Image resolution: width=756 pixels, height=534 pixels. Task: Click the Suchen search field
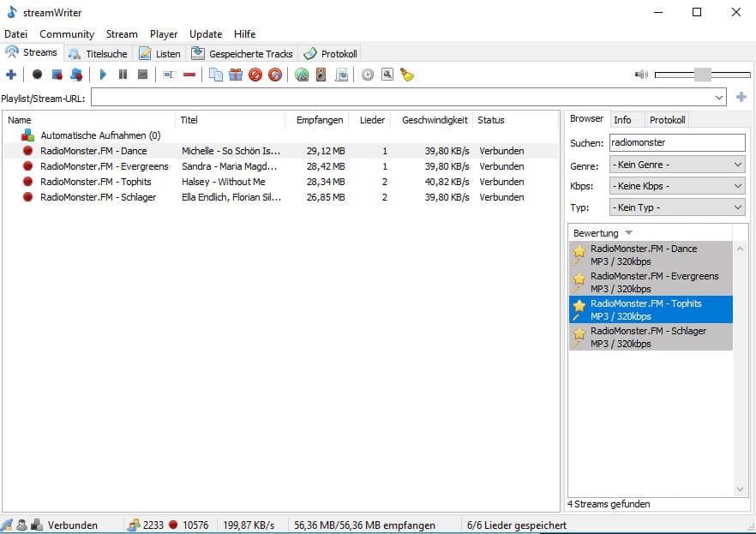coord(676,143)
